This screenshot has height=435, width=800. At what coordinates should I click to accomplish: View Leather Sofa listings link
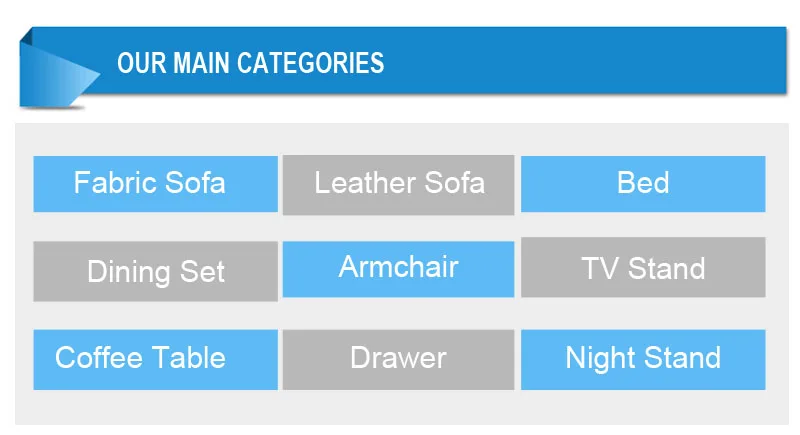click(398, 184)
